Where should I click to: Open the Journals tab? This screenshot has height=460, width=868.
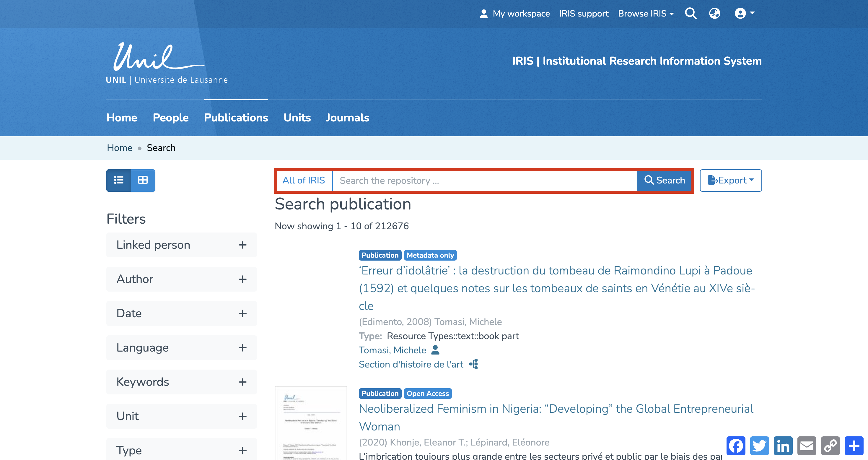[347, 118]
